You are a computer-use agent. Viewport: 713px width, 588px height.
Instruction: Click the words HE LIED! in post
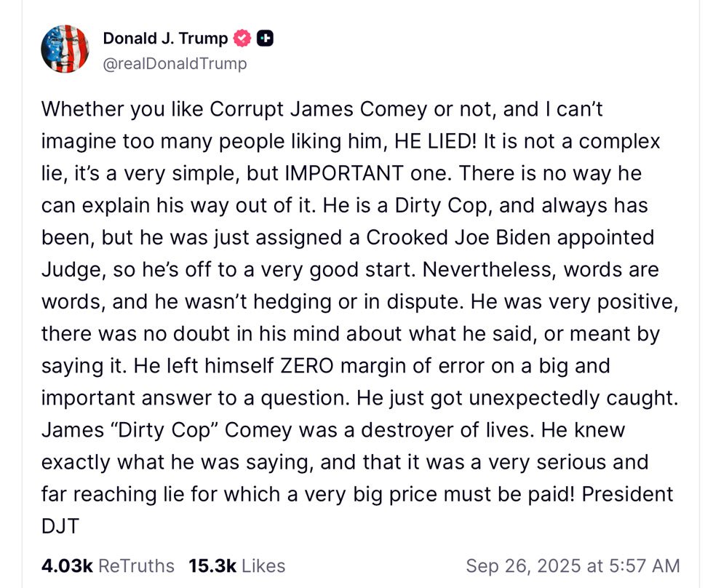tap(436, 141)
